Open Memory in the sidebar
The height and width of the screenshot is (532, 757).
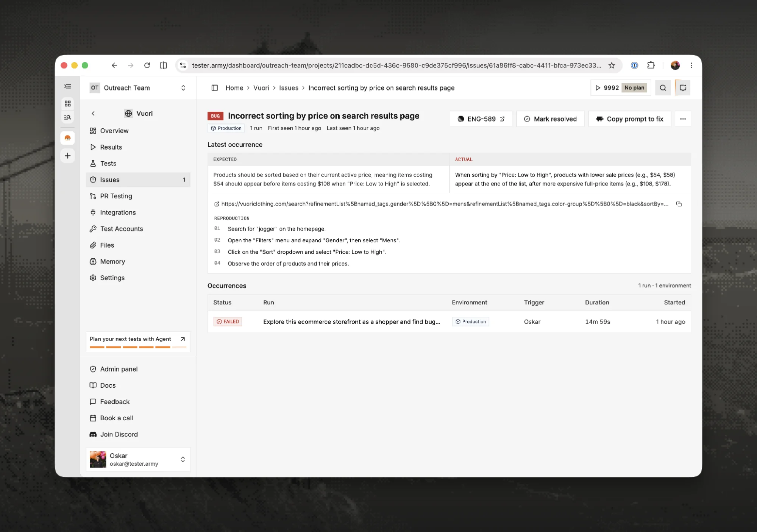[x=138, y=261]
